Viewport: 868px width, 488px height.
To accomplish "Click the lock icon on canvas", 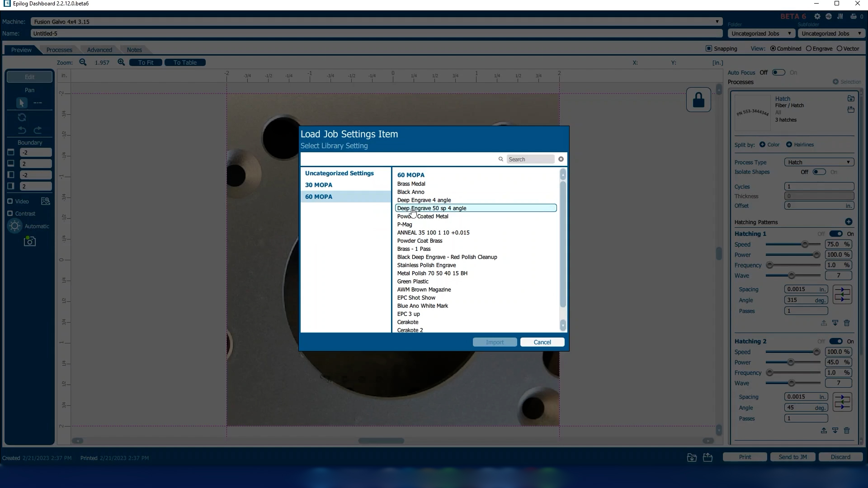I will (x=698, y=100).
